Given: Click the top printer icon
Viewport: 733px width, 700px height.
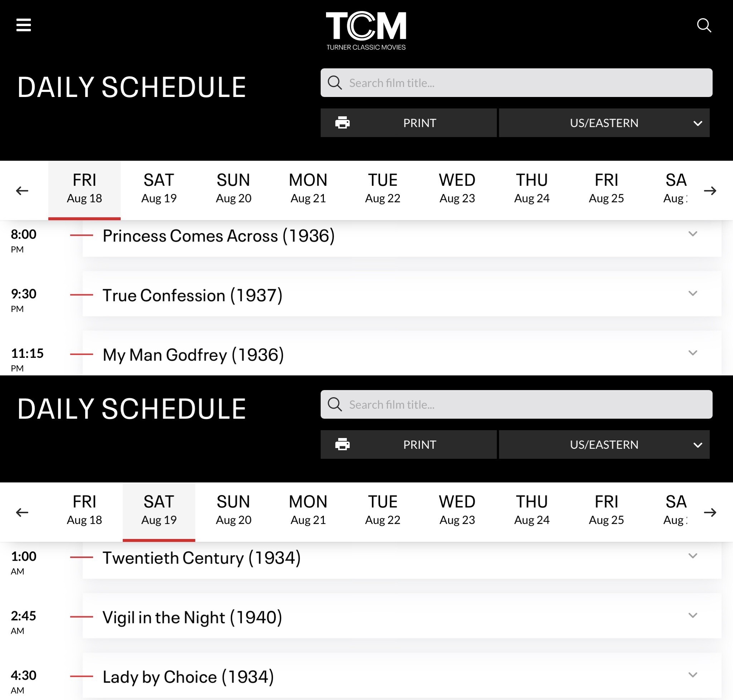Looking at the screenshot, I should click(x=342, y=122).
